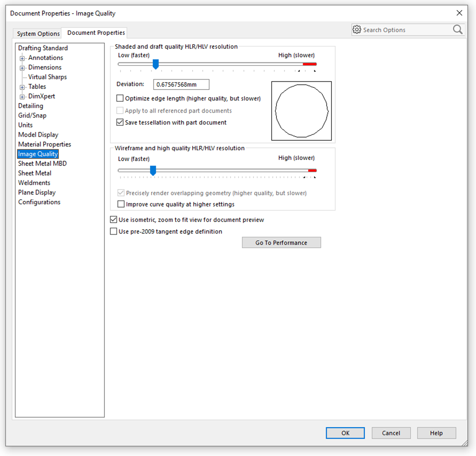Disable Use isometric, zoom to fit view preview
The image size is (476, 456).
114,220
